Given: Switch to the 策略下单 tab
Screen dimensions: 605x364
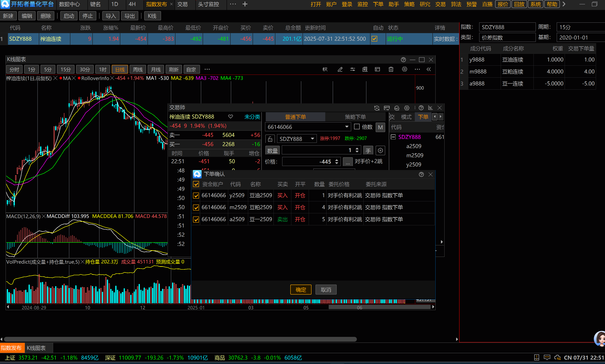Looking at the screenshot, I should 355,117.
